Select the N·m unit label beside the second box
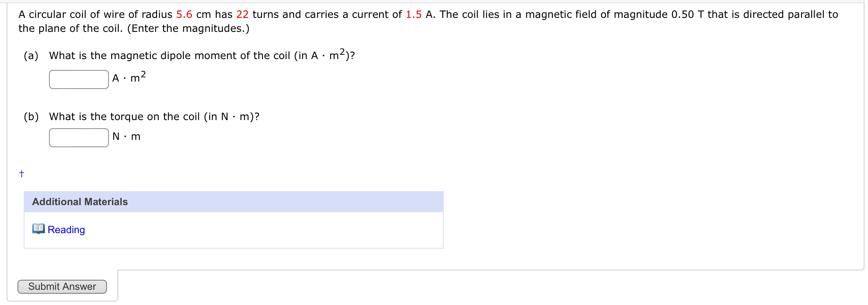This screenshot has height=305, width=868. (x=126, y=136)
